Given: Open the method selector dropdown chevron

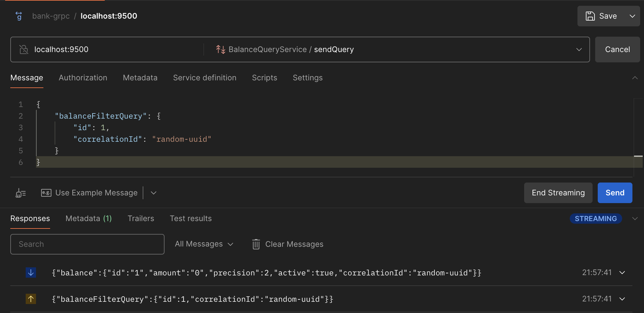Looking at the screenshot, I should click(579, 49).
